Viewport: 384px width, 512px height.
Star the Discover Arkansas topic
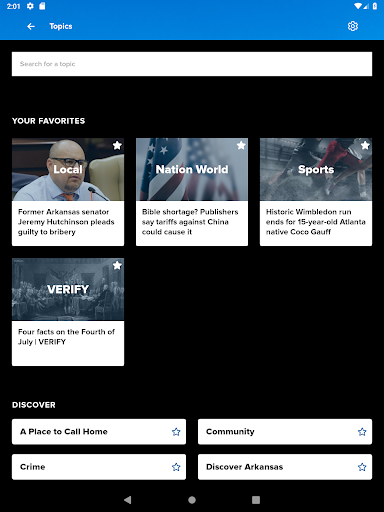(362, 467)
